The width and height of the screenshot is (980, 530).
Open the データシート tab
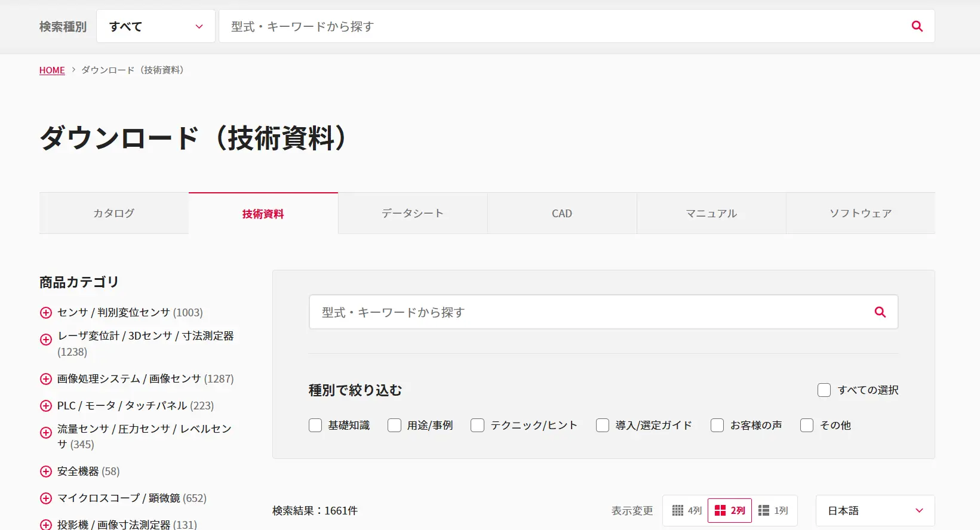pos(413,213)
